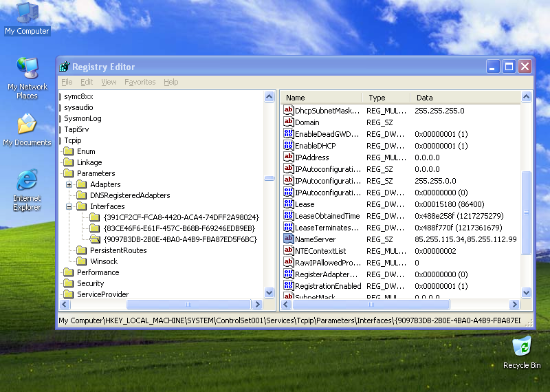Open the My Computer desktop icon
Screen dimensions: 550x392
click(x=27, y=19)
